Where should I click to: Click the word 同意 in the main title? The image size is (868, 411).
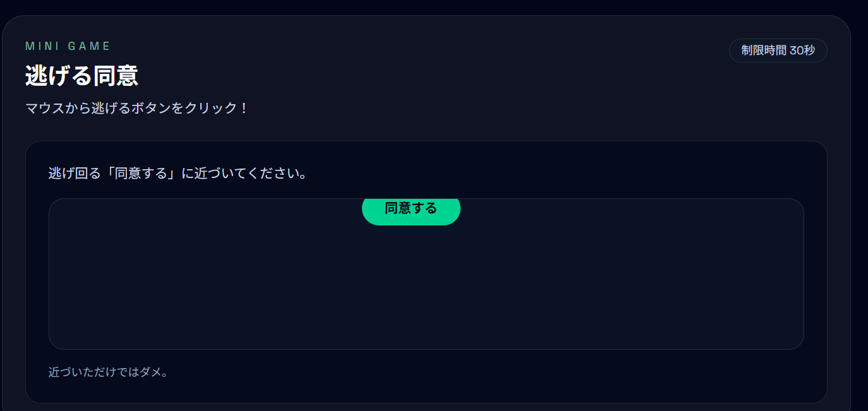tap(116, 76)
